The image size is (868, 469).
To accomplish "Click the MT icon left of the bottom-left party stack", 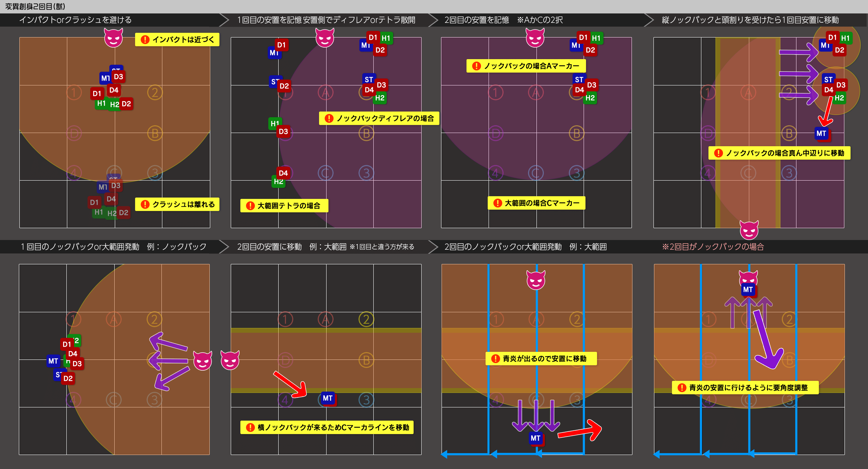I will click(x=53, y=361).
